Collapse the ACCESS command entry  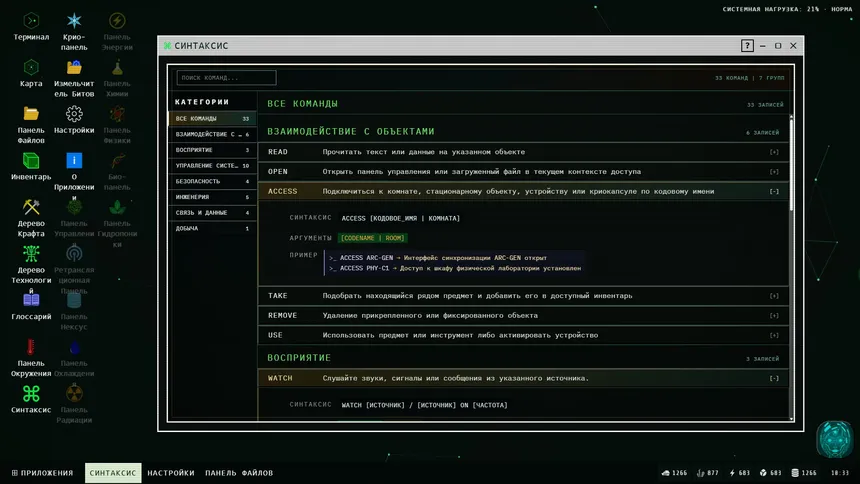[523, 192]
